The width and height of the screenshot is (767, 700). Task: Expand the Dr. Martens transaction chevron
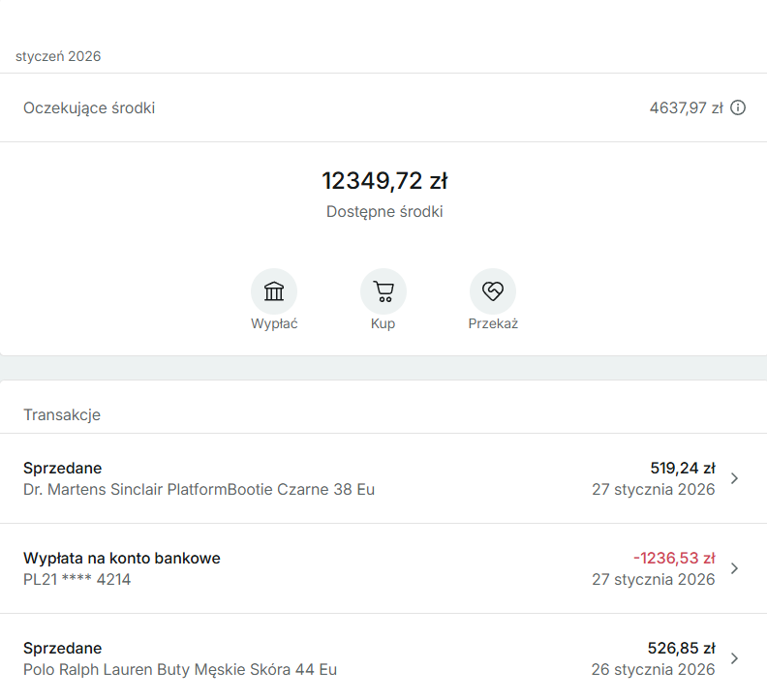734,478
